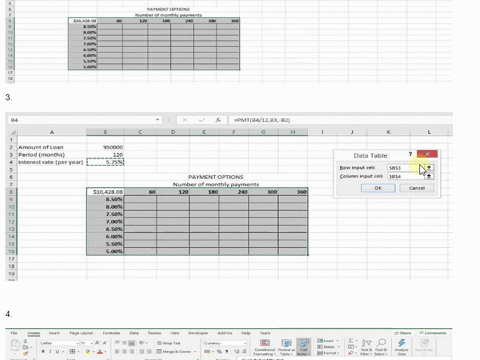Click the Middle Align icon

124,343
